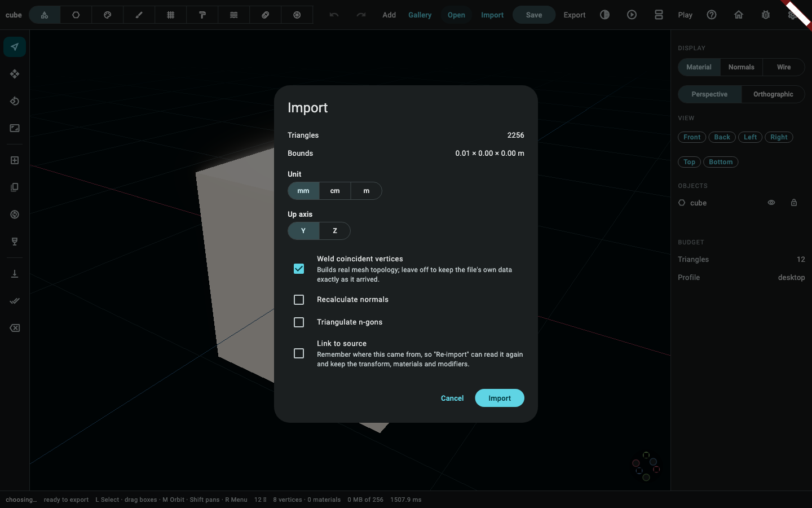Confirm with the Import dialog button
Viewport: 812px width, 508px height.
[x=500, y=398]
